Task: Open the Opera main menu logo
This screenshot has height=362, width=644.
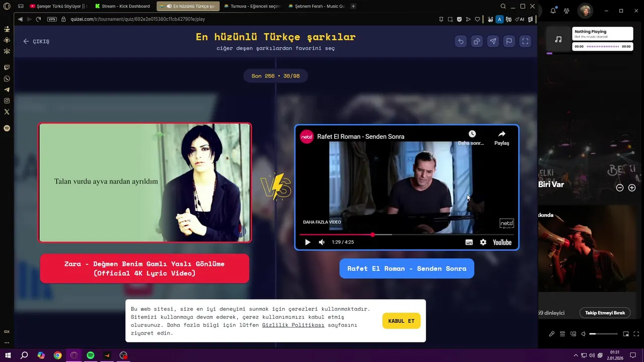Action: [x=7, y=6]
